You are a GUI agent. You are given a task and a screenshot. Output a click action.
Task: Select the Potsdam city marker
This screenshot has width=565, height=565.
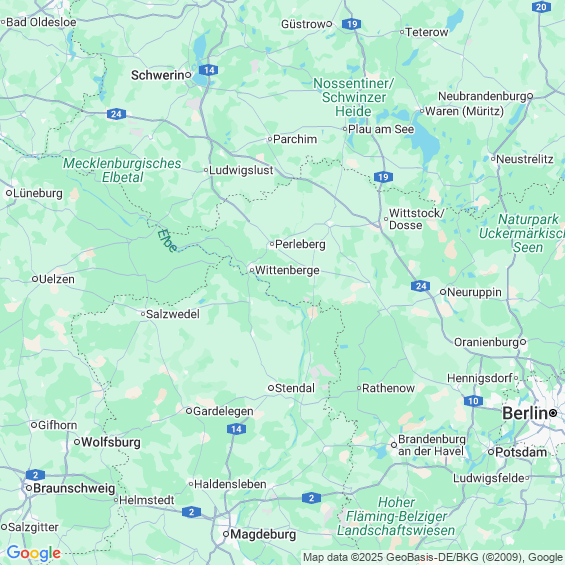pyautogui.click(x=491, y=452)
